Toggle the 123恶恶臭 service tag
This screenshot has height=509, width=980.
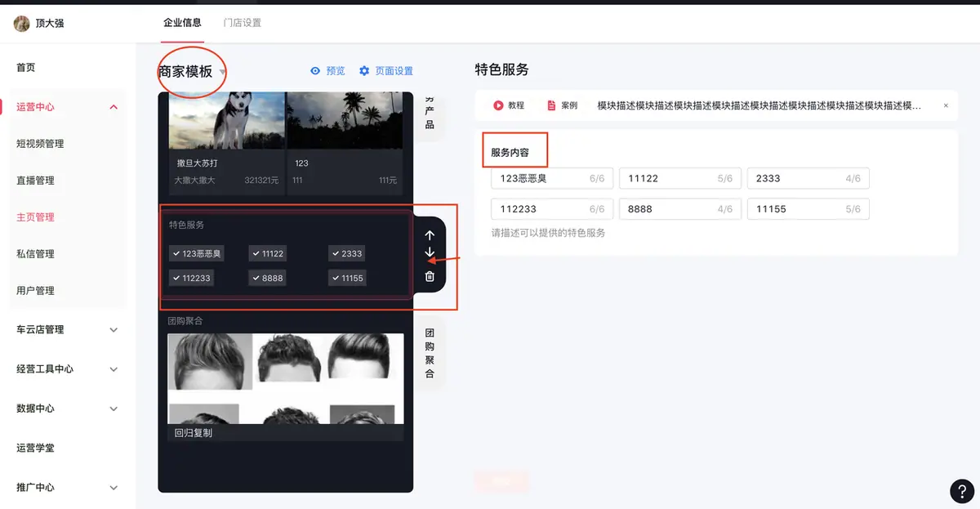coord(197,253)
